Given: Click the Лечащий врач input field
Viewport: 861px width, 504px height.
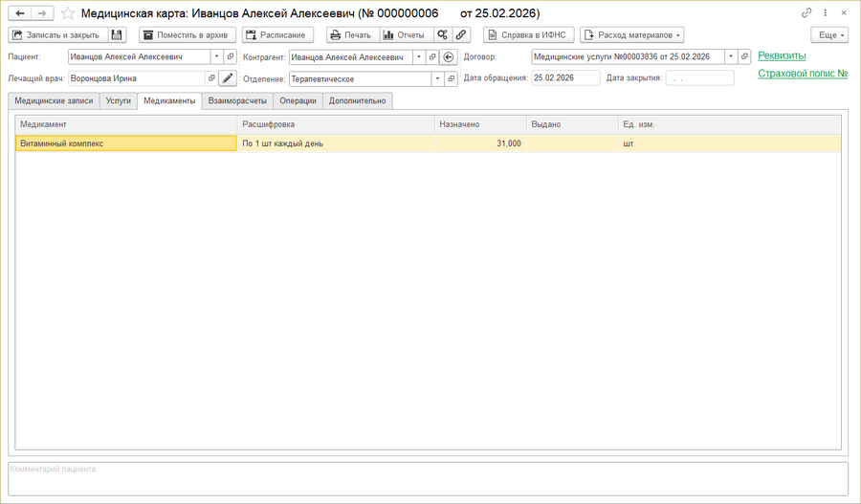Looking at the screenshot, I should pyautogui.click(x=136, y=78).
